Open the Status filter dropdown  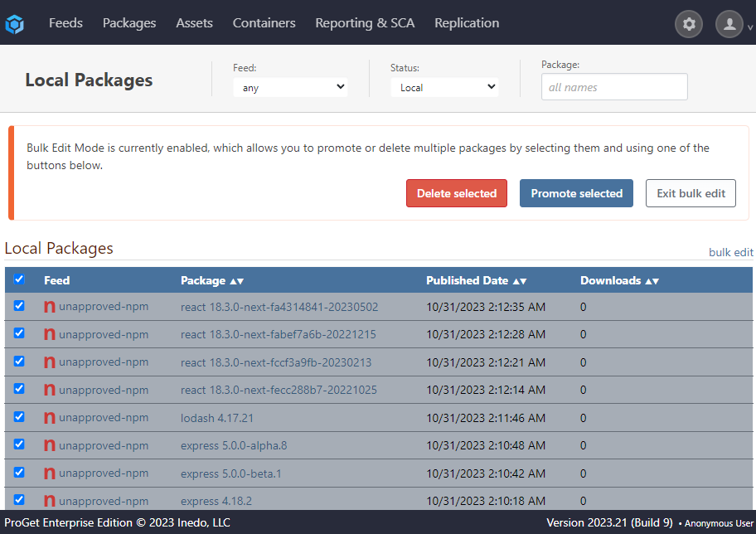[x=444, y=87]
